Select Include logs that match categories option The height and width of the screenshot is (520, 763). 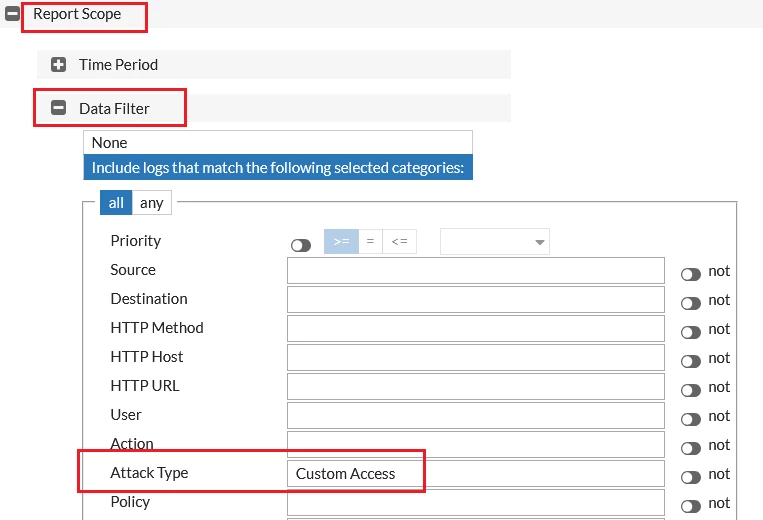pyautogui.click(x=278, y=167)
